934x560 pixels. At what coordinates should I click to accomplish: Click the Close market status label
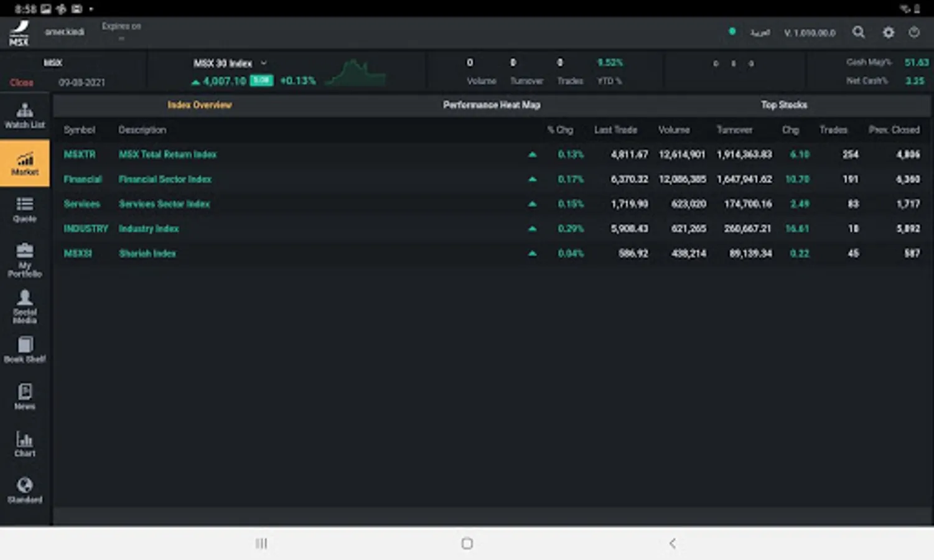pos(21,83)
